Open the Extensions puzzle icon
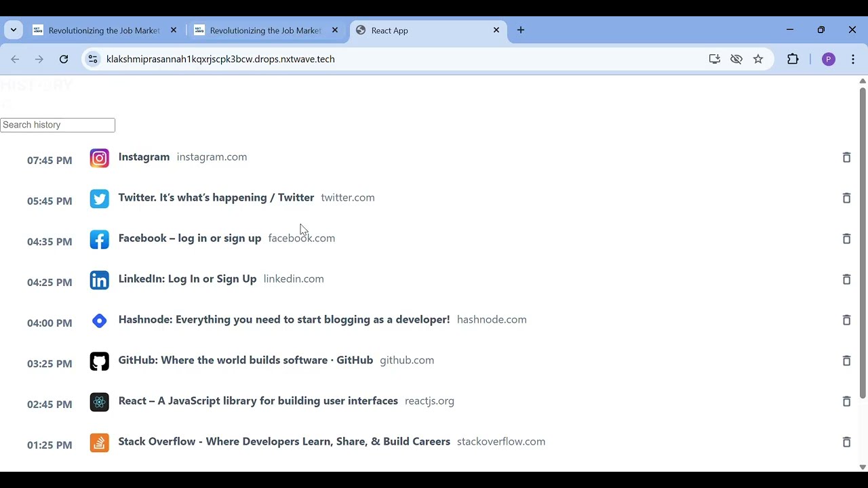This screenshot has width=868, height=488. 793,59
